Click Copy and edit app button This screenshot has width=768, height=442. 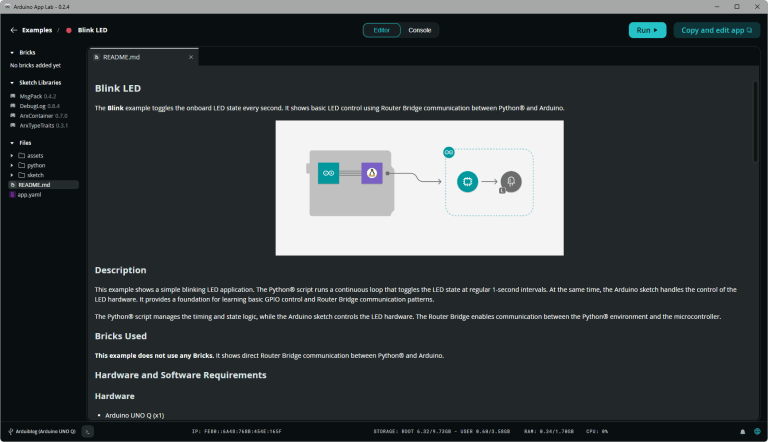717,30
